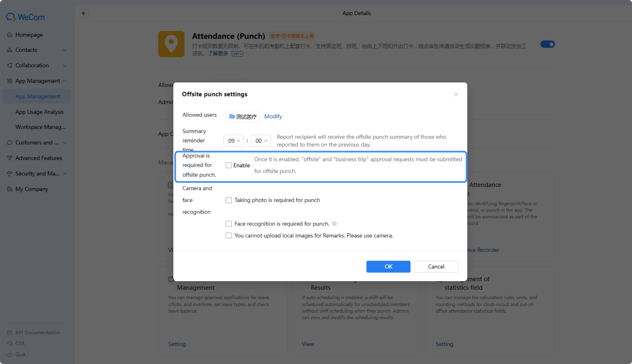The height and width of the screenshot is (364, 632).
Task: Click the back arrow icon
Action: coord(84,13)
